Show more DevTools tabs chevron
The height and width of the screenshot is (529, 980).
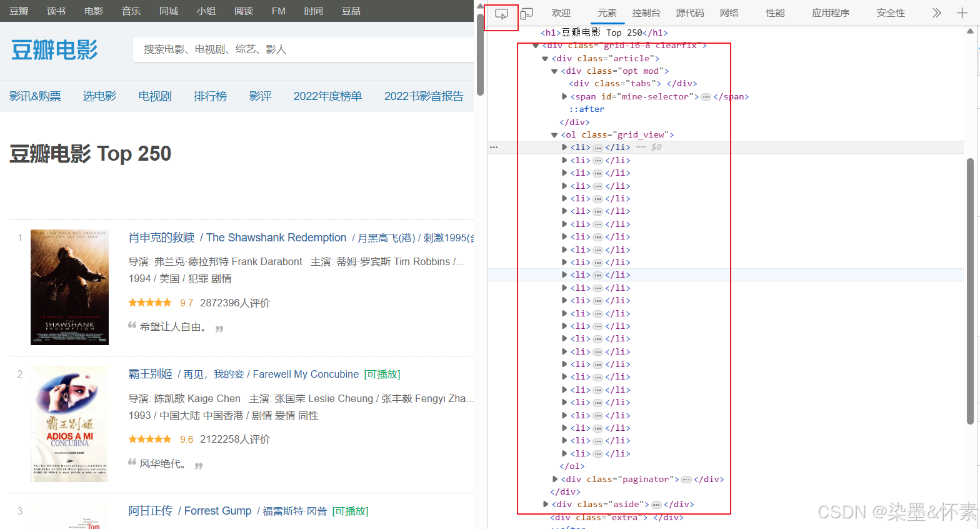pos(936,13)
